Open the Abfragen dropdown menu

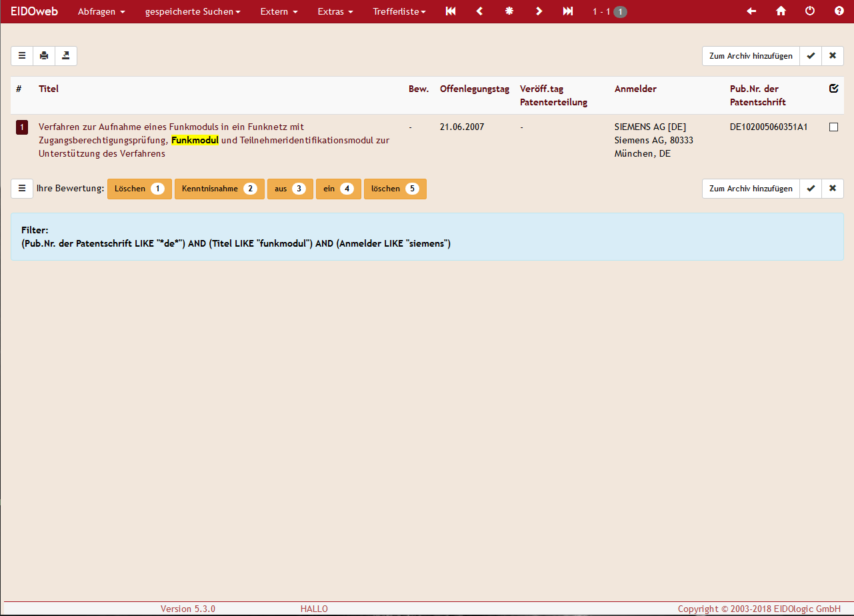[101, 11]
